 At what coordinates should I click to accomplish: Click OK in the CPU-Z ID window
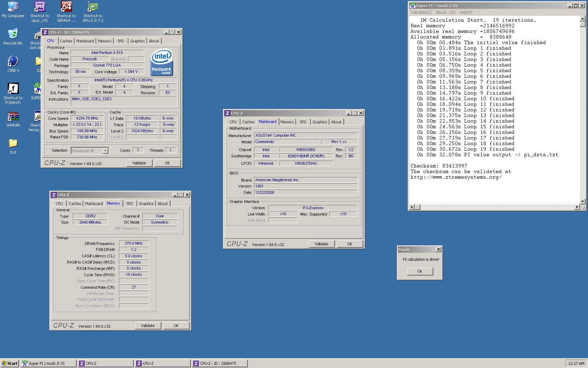point(167,163)
